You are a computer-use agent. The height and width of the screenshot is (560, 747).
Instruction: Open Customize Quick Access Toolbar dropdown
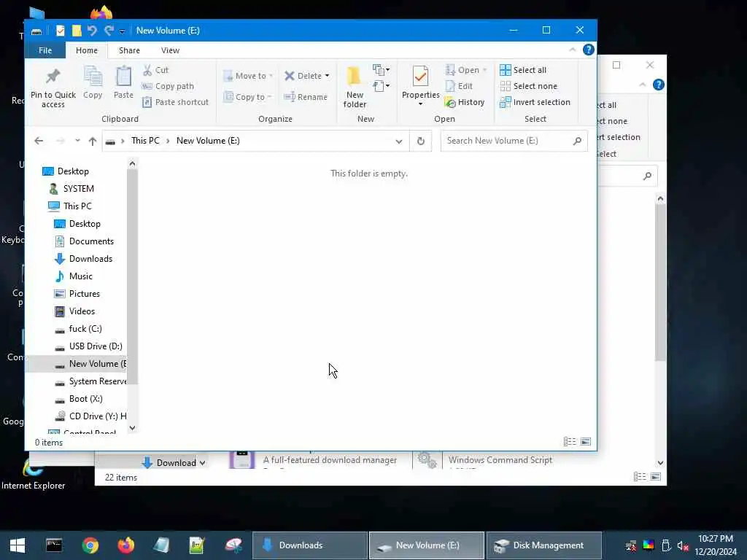coord(122,31)
